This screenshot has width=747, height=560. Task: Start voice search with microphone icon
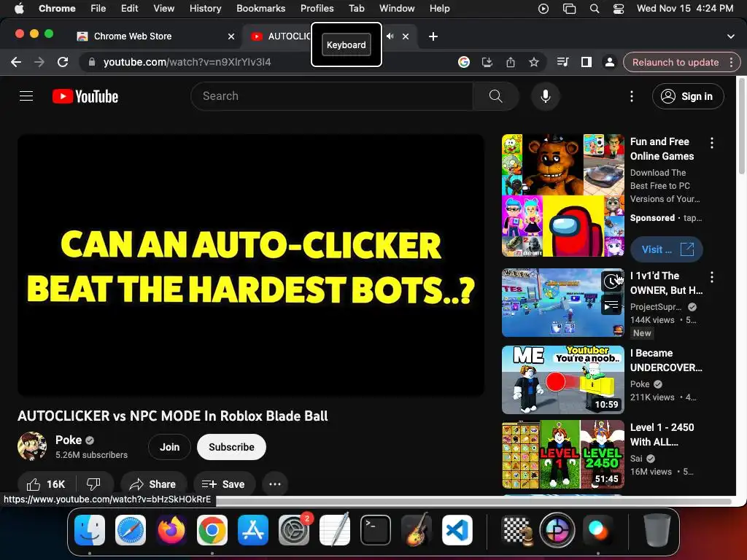[546, 96]
